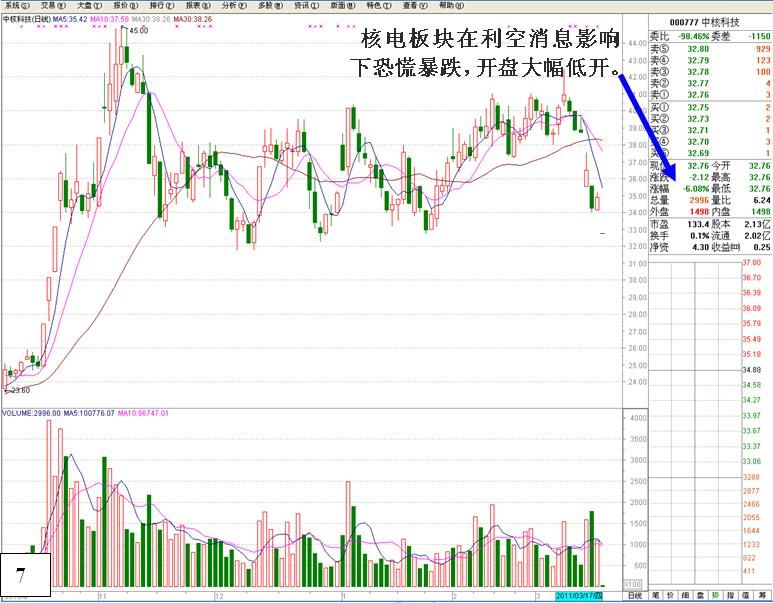Open the 系统 (S) menu
The height and width of the screenshot is (603, 773).
tap(17, 5)
